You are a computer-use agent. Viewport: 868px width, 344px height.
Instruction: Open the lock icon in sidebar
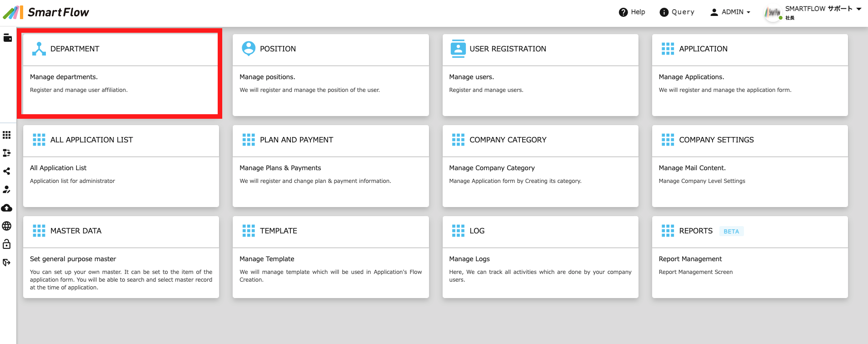(7, 244)
